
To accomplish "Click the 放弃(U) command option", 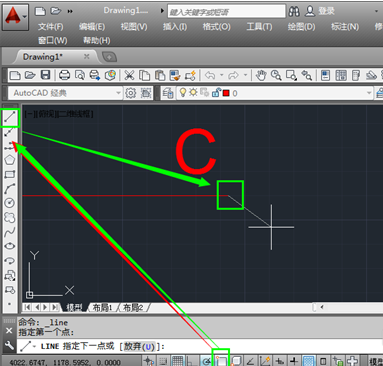I will [139, 347].
